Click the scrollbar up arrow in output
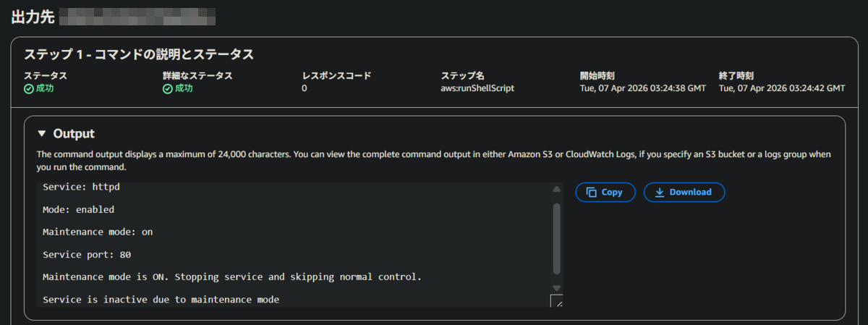The width and height of the screenshot is (868, 325). click(x=556, y=189)
